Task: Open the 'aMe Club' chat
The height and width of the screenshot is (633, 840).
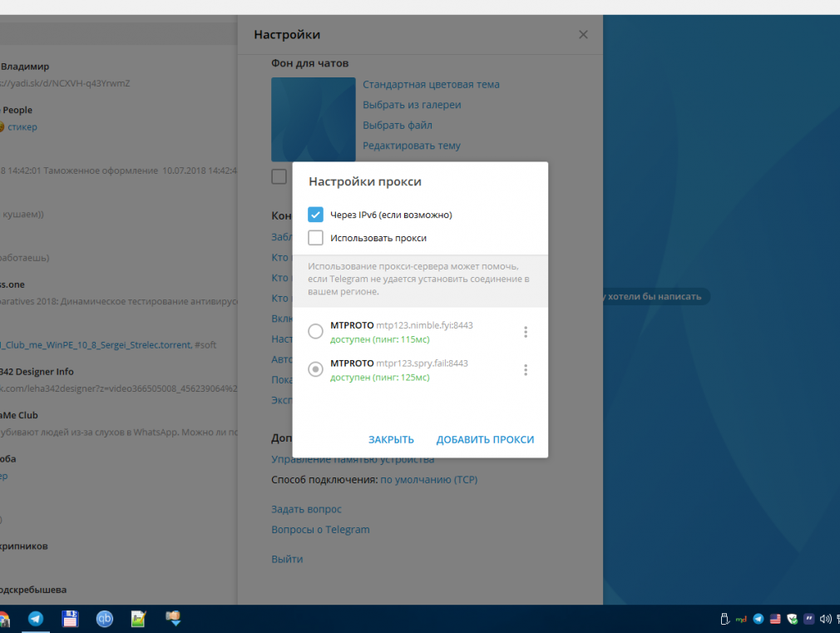Action: 118,423
